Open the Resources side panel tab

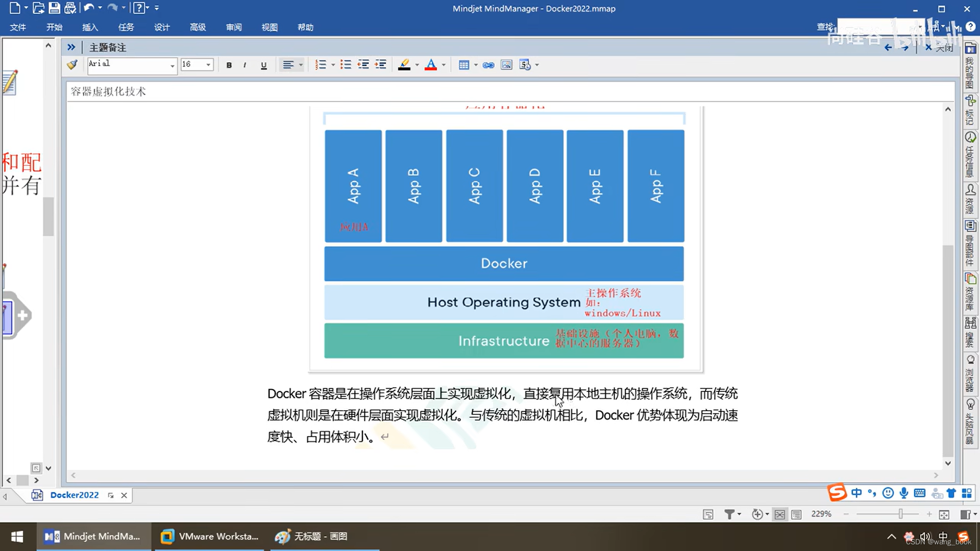(x=970, y=199)
